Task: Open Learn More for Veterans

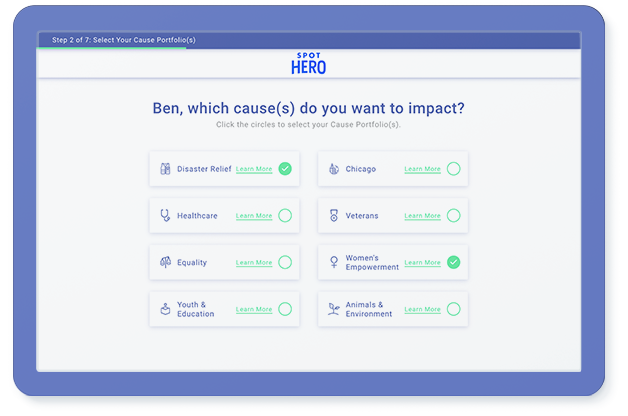Action: coord(423,216)
